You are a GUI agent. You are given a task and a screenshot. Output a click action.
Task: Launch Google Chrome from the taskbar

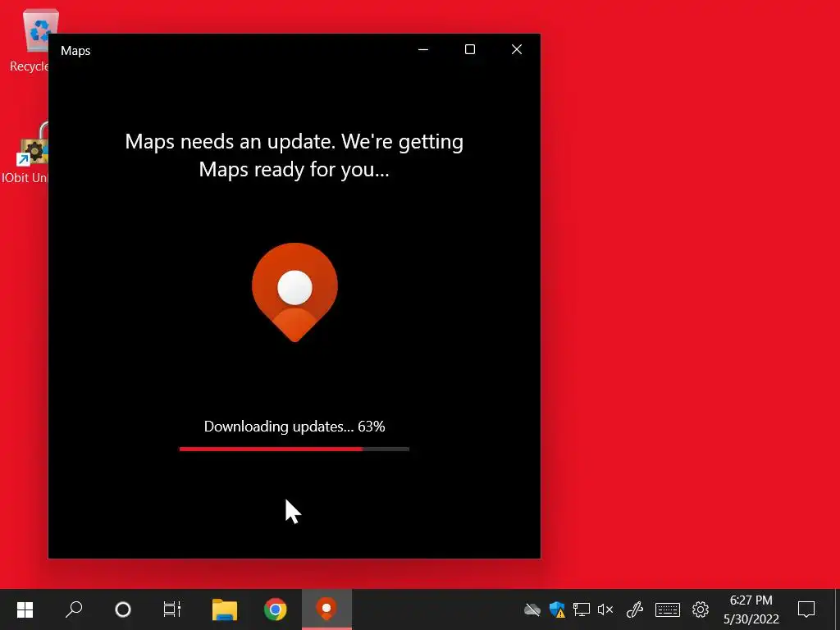[x=276, y=609]
